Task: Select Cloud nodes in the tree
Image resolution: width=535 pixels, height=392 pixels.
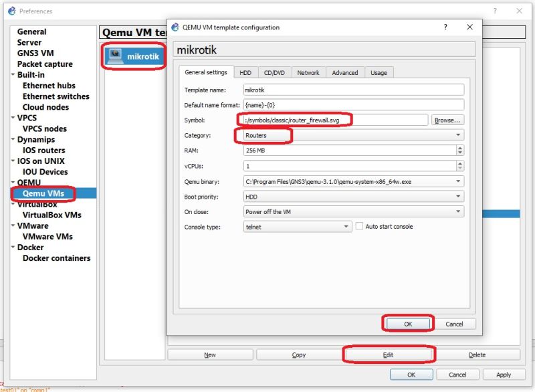Action: tap(45, 107)
